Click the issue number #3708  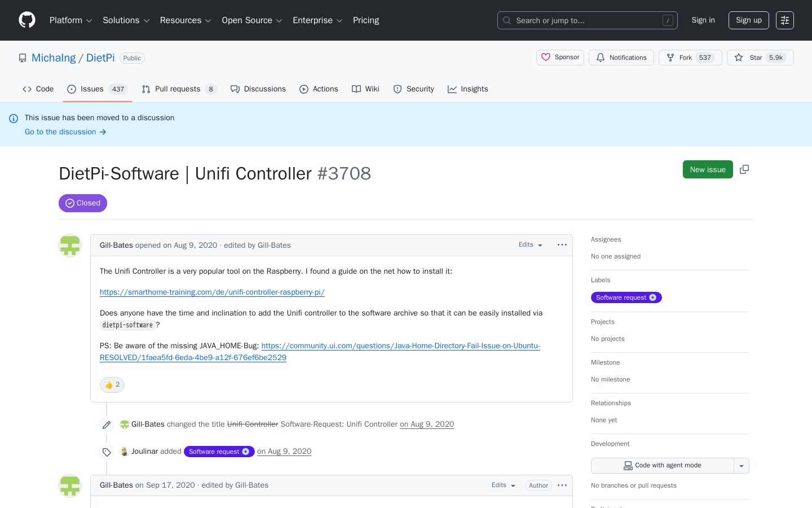(x=344, y=173)
